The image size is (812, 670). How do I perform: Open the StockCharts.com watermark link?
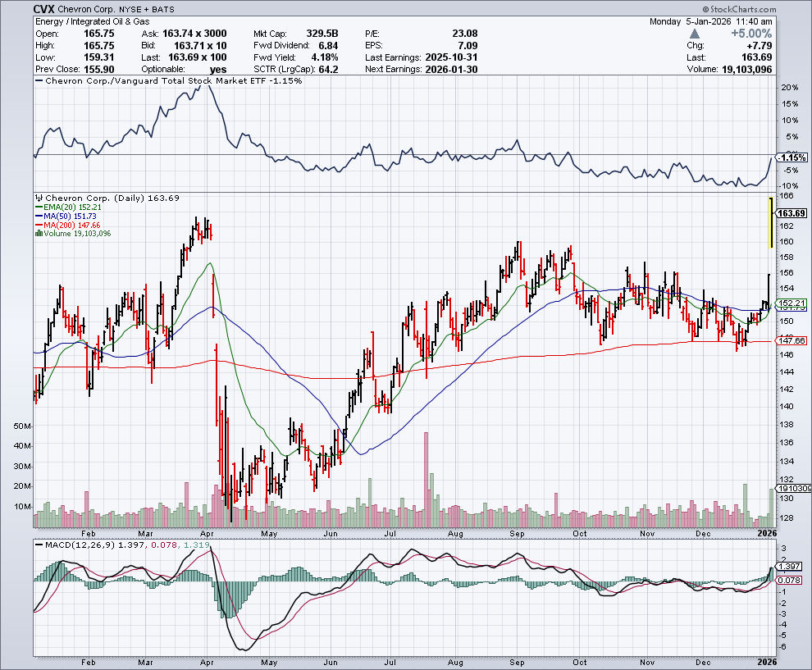click(x=741, y=9)
